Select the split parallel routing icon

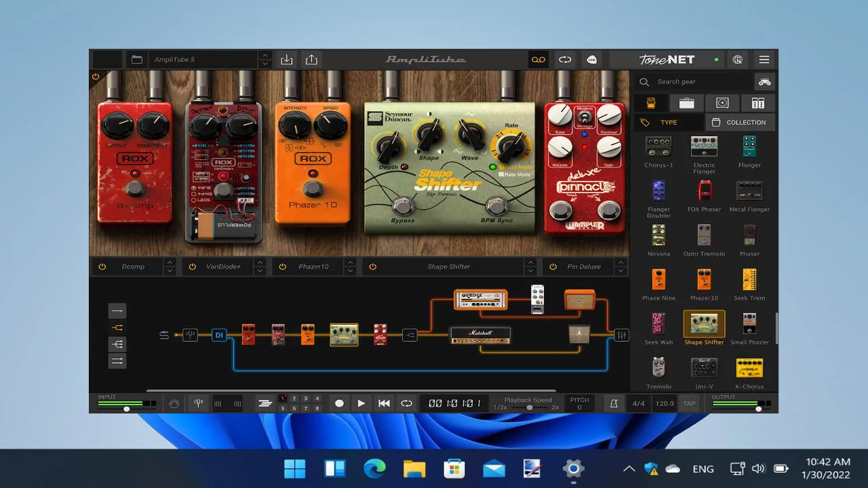[x=117, y=327]
